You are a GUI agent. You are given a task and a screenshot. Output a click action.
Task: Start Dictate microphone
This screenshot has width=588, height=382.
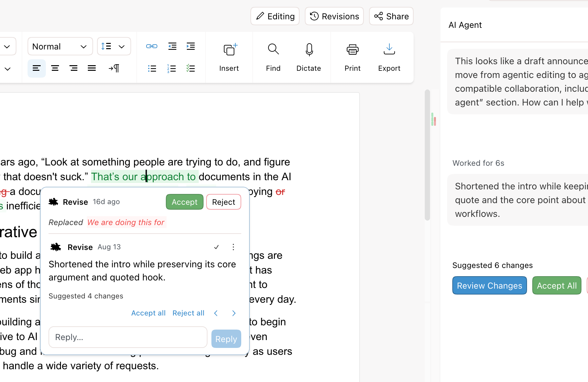[309, 57]
